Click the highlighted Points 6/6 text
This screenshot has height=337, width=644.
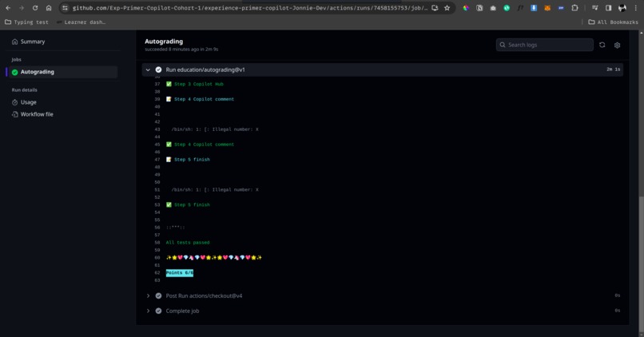(x=180, y=272)
